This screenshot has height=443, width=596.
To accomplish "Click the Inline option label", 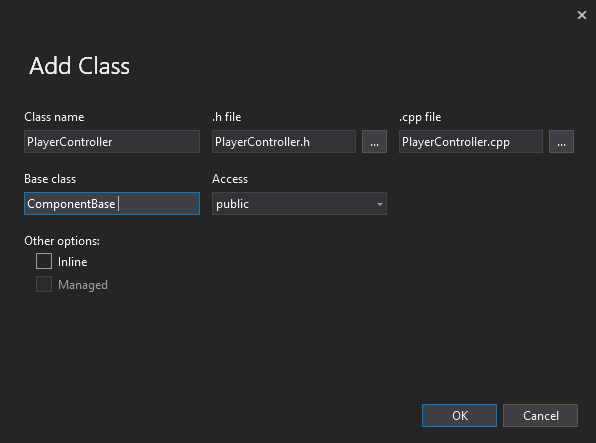I will tap(72, 262).
